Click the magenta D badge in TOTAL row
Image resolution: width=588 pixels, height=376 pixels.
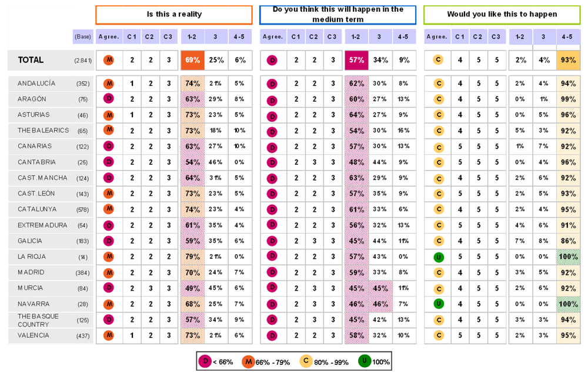tap(272, 60)
